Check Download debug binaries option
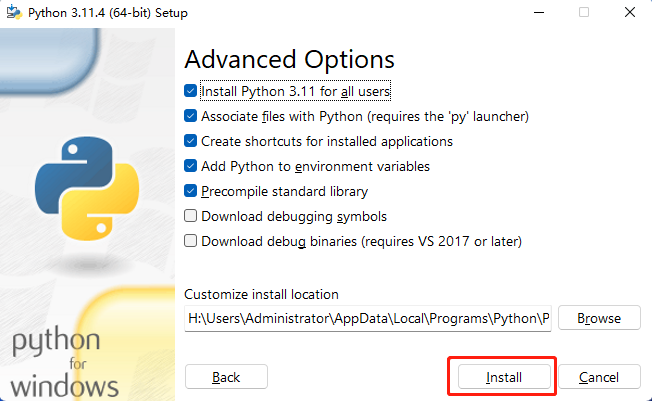This screenshot has width=652, height=401. (190, 241)
